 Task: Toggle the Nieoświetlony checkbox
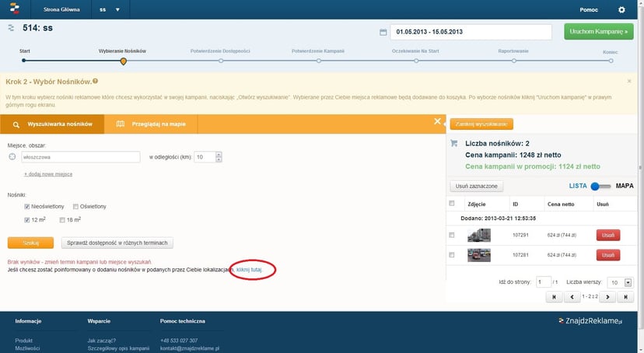coord(27,207)
